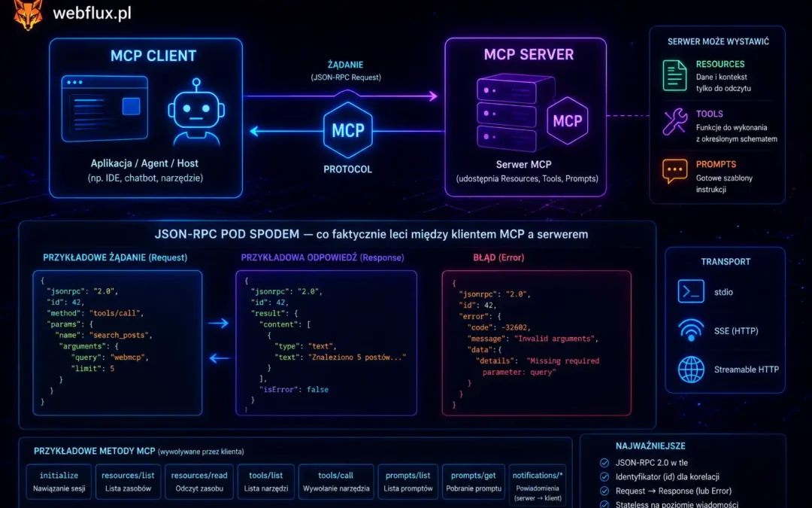Select the initialize method box

[x=59, y=482]
